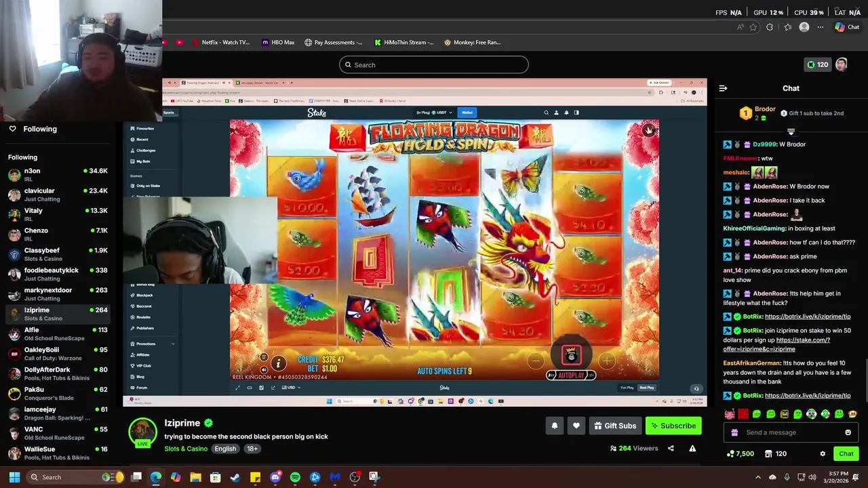
Task: Open Discord from taskbar
Action: [x=275, y=477]
